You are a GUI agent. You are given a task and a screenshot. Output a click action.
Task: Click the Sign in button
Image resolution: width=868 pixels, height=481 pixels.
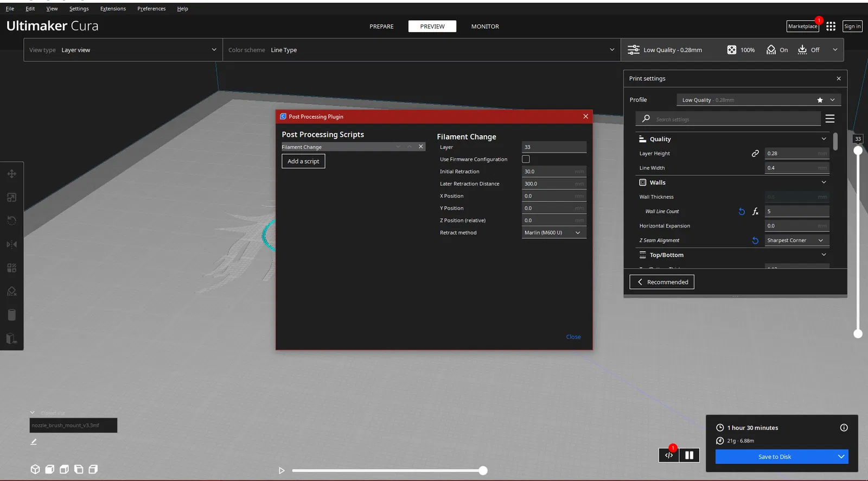(x=852, y=26)
